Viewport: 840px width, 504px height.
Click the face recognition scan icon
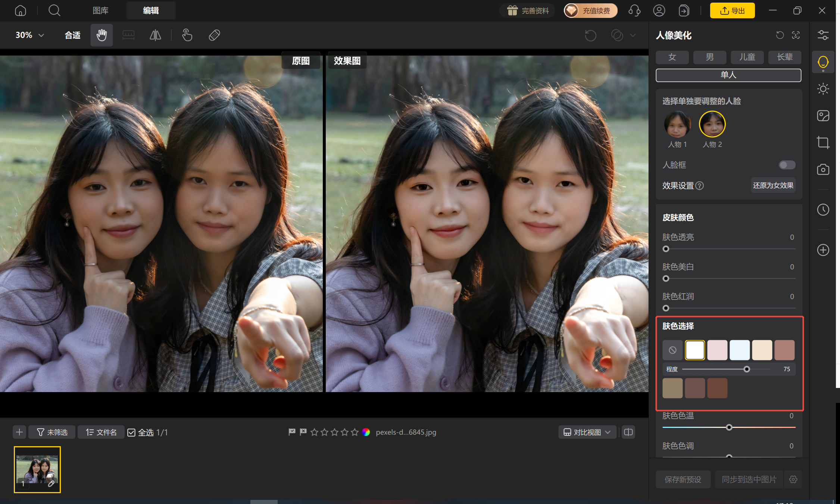(x=796, y=35)
